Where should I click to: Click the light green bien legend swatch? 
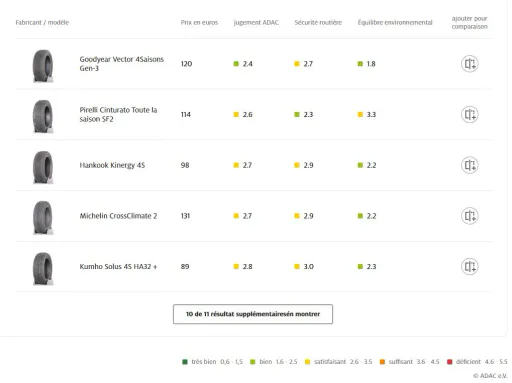point(253,362)
